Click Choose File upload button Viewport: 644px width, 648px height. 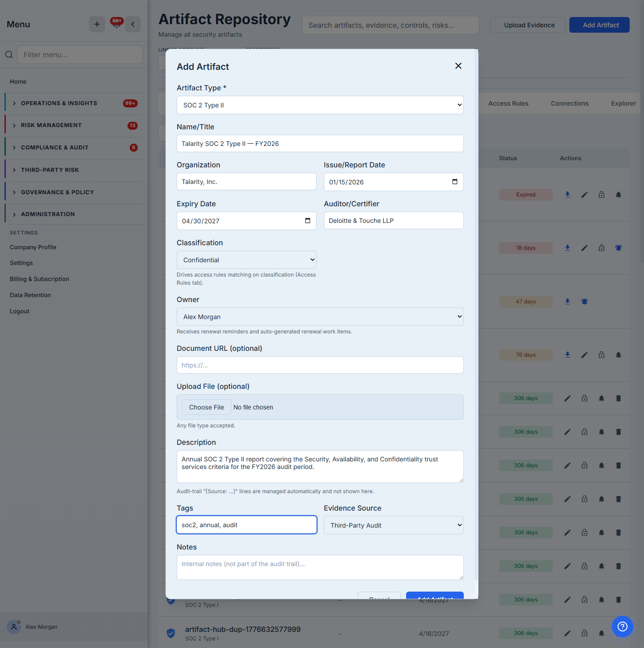pyautogui.click(x=207, y=407)
